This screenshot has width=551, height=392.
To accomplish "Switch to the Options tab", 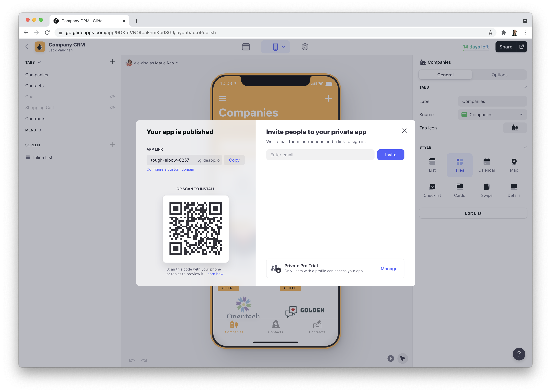I will (499, 75).
